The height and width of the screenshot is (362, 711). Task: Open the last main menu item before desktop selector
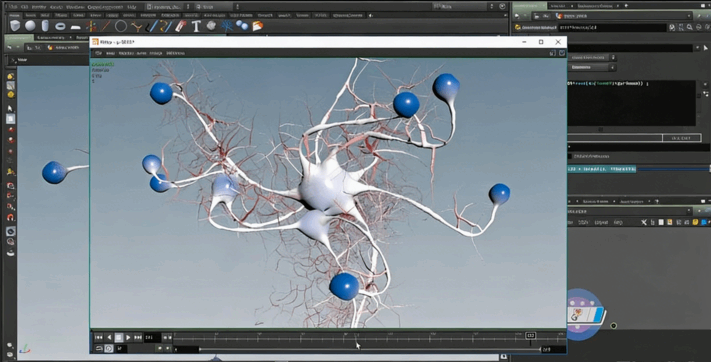[131, 7]
